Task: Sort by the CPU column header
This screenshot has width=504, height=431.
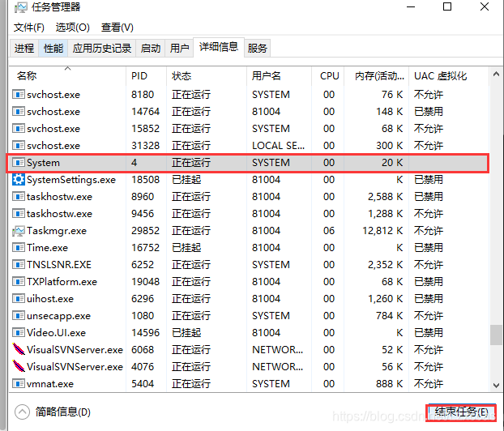Action: click(x=328, y=76)
